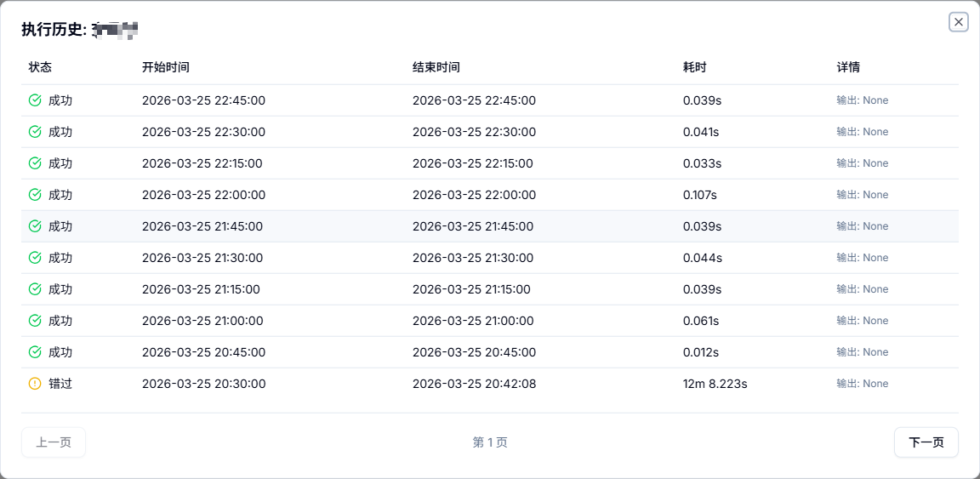The width and height of the screenshot is (980, 479).
Task: Select the 耗时 column header
Action: pyautogui.click(x=695, y=67)
